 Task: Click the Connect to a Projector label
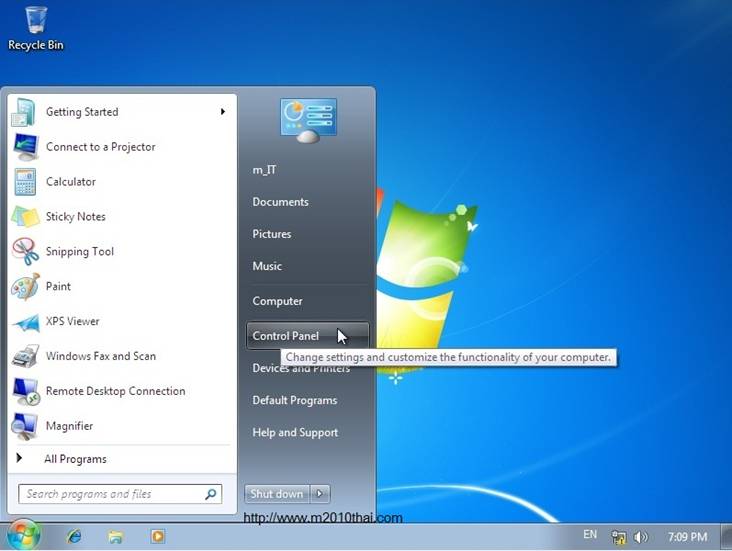tap(101, 147)
